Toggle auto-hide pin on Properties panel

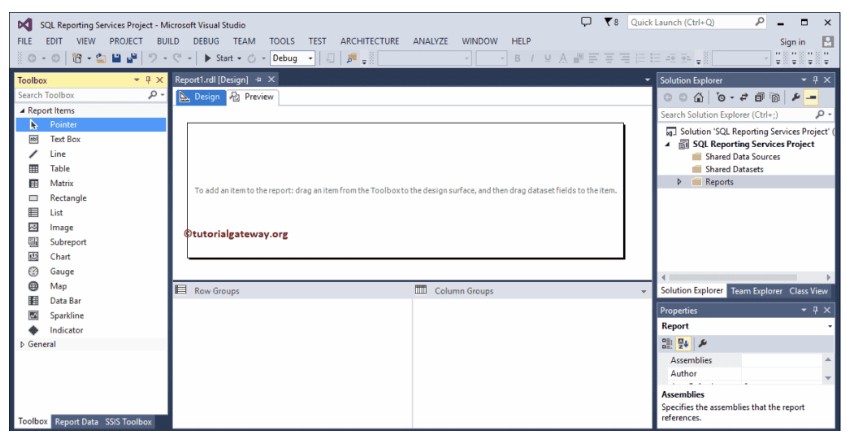click(816, 310)
